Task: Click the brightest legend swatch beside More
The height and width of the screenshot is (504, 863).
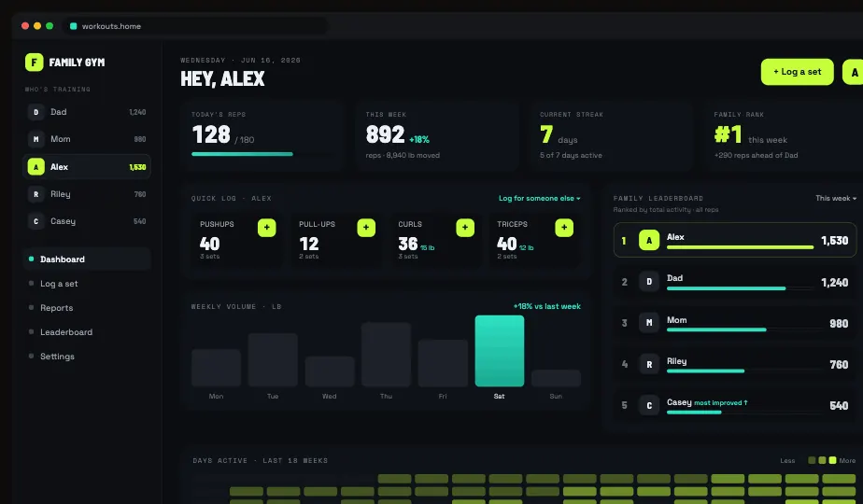Action: pyautogui.click(x=832, y=460)
